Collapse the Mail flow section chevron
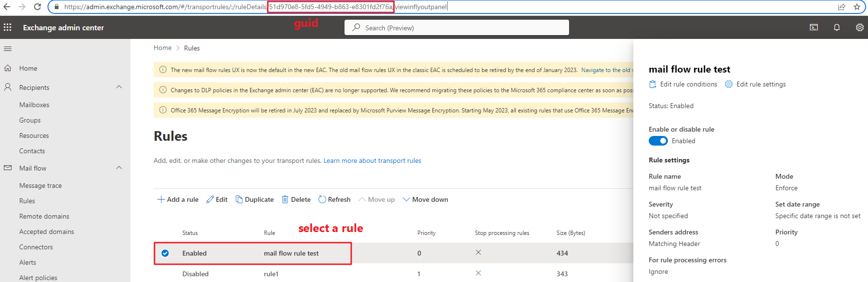This screenshot has width=868, height=282. pyautogui.click(x=119, y=168)
